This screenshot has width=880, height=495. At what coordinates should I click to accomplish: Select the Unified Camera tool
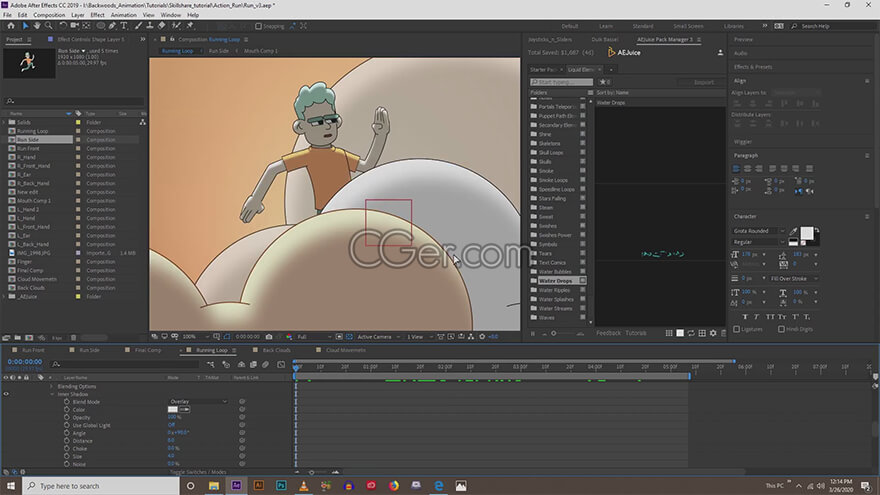pos(75,26)
